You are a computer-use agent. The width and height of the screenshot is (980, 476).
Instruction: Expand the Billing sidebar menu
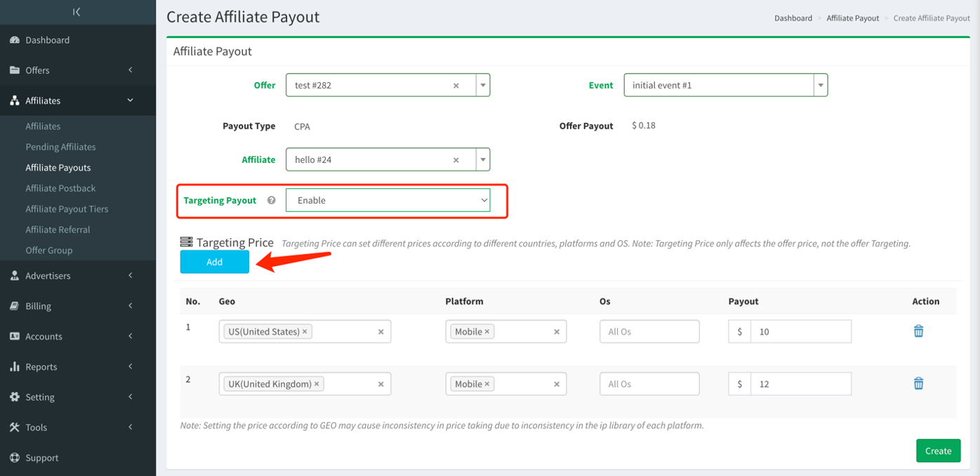(131, 306)
